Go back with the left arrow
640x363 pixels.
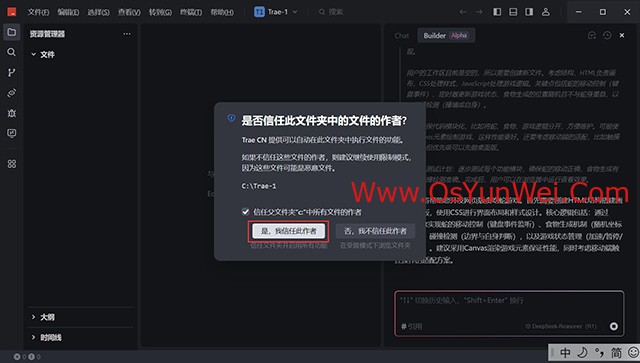[x=463, y=12]
